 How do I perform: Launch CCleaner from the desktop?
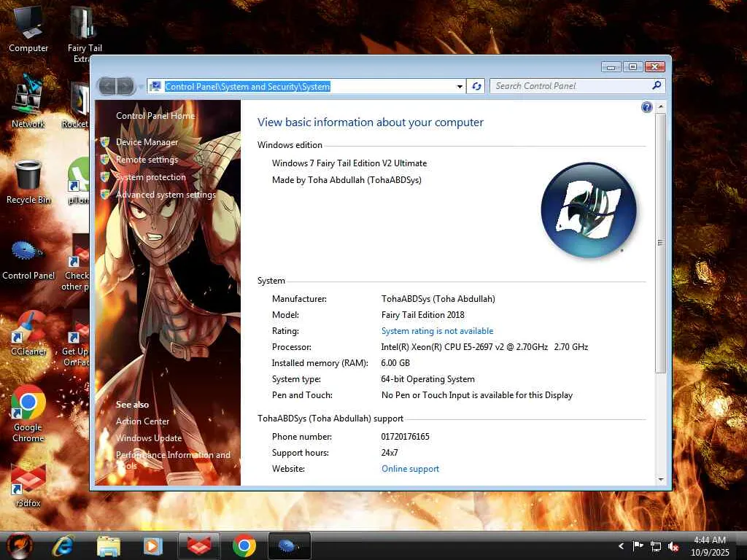click(28, 333)
